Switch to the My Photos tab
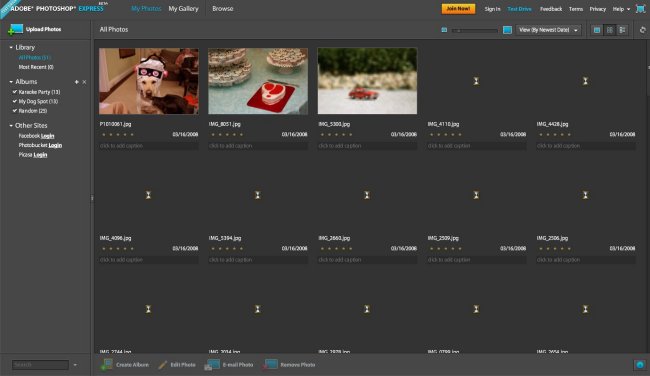Viewport: 650px width, 376px height. coord(146,9)
